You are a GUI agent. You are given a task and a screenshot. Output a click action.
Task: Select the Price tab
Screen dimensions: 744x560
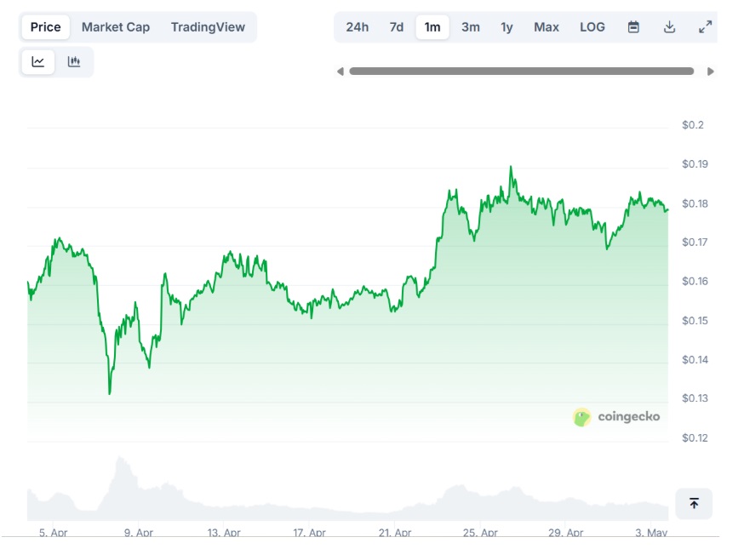coord(46,27)
